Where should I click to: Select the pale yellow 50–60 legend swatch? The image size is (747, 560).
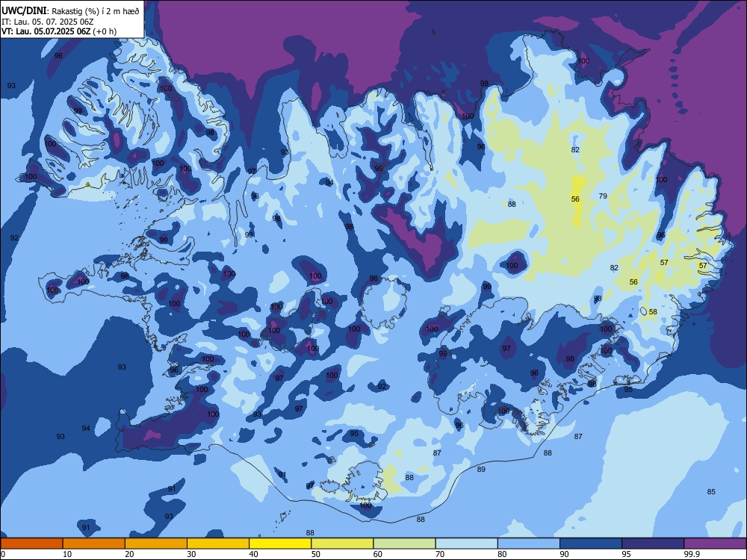[343, 544]
